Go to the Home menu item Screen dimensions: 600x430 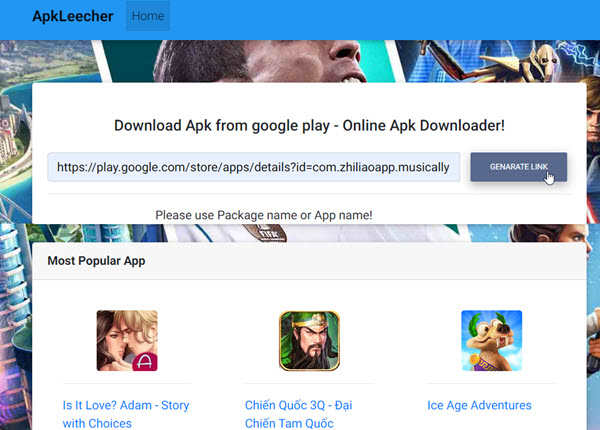click(148, 16)
